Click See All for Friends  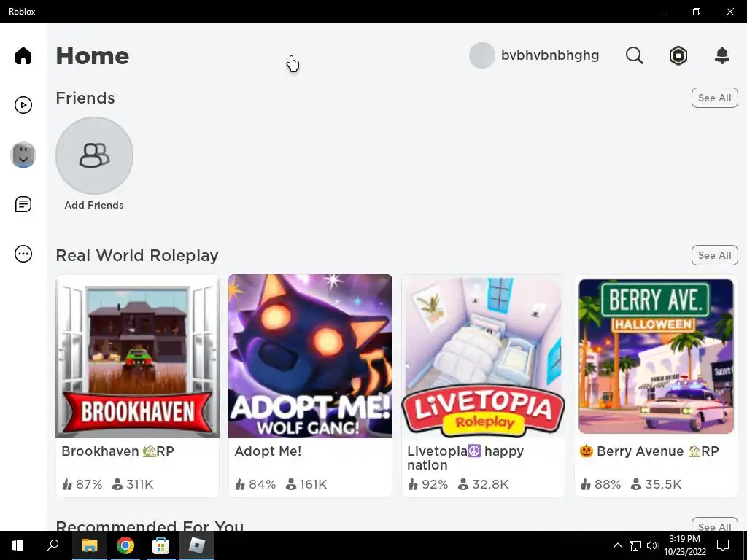point(715,98)
